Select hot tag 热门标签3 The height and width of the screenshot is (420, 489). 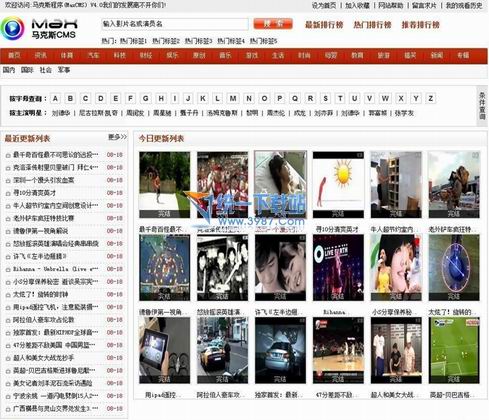coord(198,41)
